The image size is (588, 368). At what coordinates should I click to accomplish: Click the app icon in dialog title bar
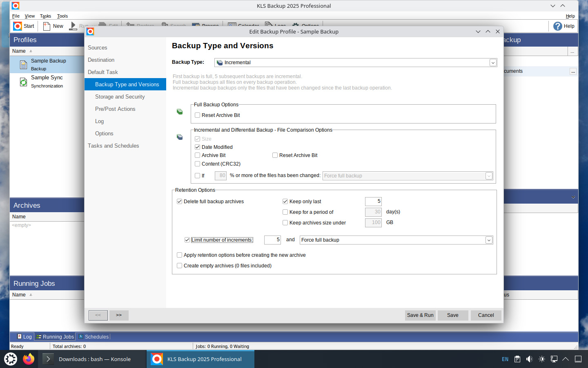(90, 31)
